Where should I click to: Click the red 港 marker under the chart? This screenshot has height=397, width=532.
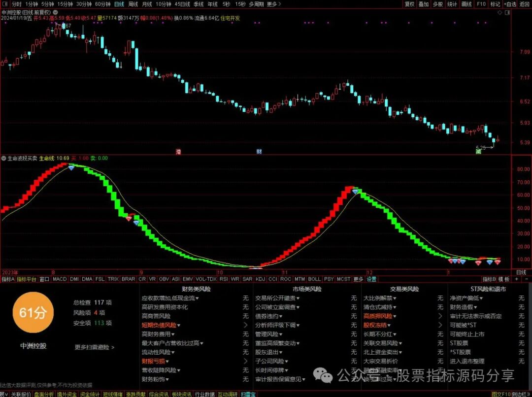tap(178, 152)
